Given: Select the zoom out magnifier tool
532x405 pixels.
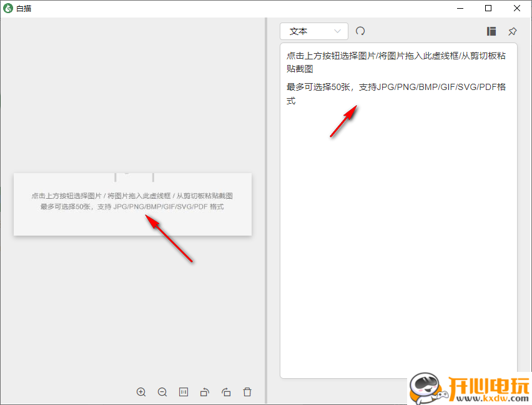Looking at the screenshot, I should (162, 392).
